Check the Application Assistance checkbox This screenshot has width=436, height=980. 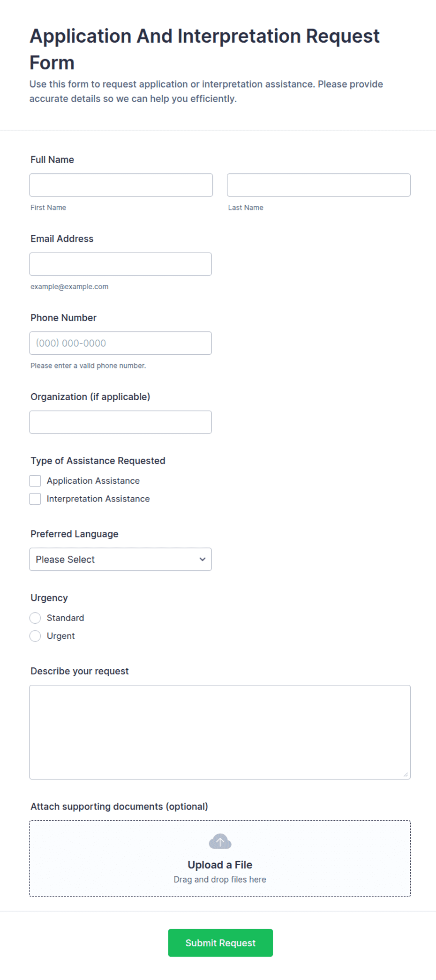coord(35,481)
